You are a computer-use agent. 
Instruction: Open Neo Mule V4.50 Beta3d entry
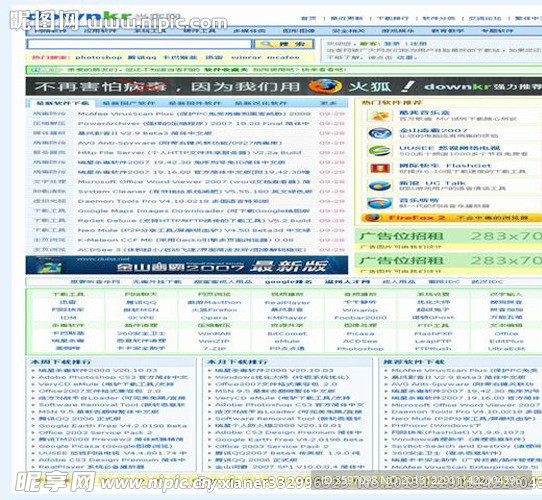(x=194, y=230)
